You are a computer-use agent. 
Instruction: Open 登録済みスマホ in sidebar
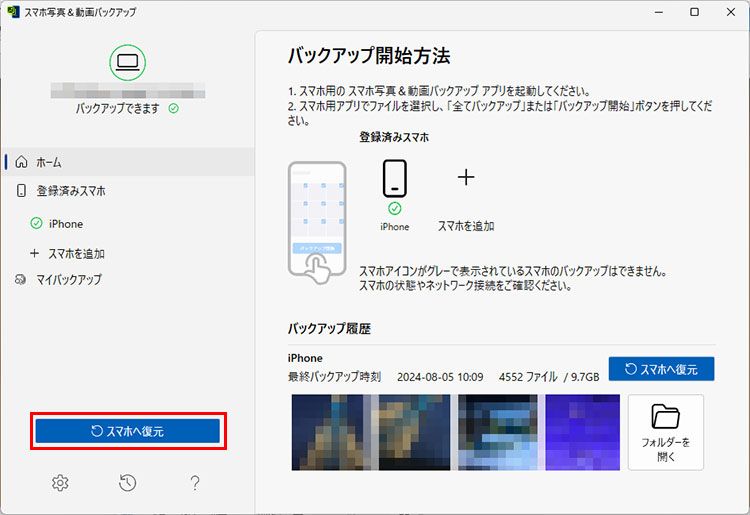pyautogui.click(x=70, y=190)
